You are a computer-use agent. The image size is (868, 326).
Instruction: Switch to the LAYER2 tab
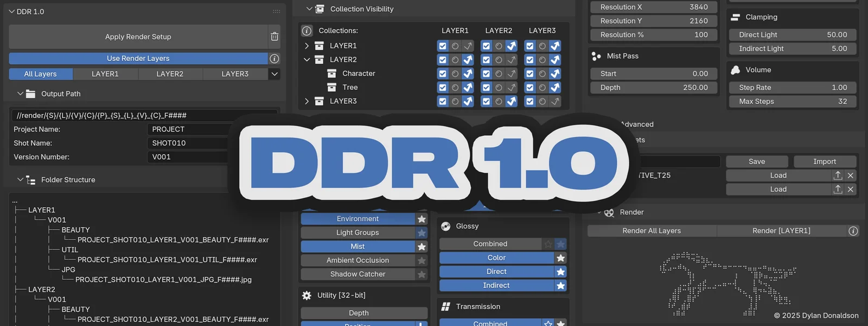(170, 74)
